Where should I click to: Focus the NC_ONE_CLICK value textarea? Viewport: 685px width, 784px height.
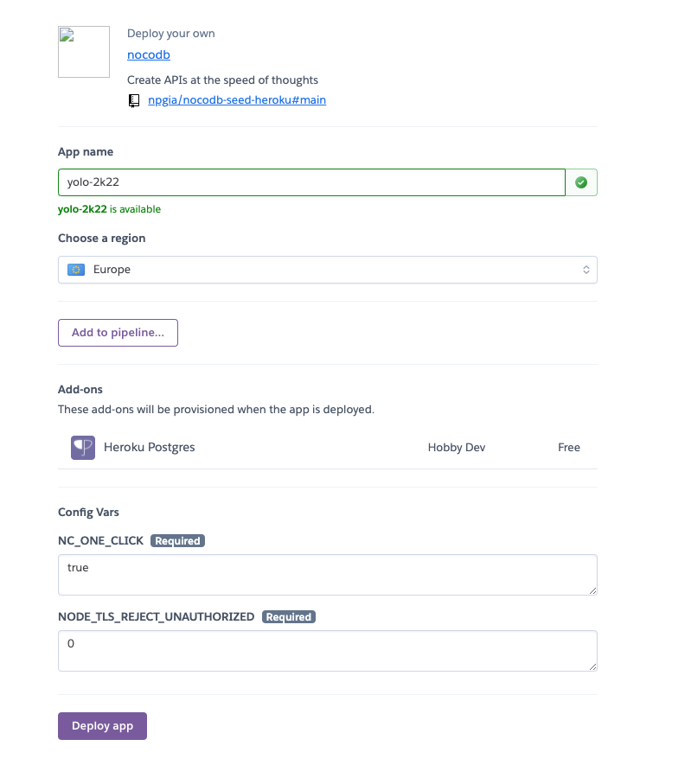click(x=328, y=575)
